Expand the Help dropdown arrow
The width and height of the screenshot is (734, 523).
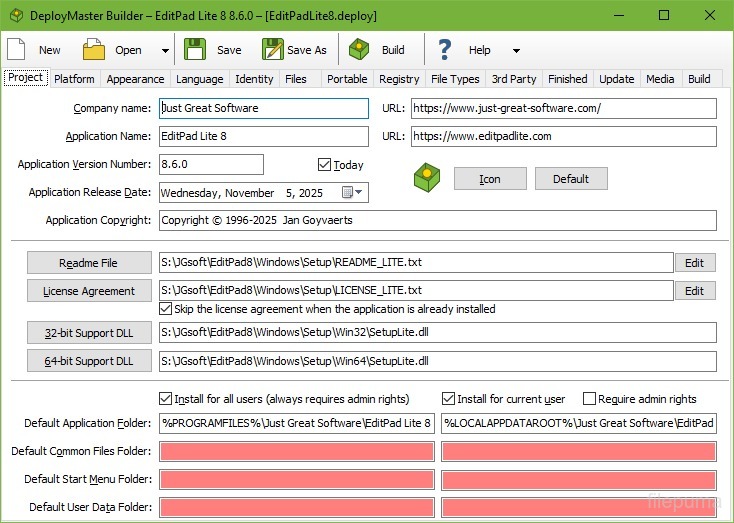tap(516, 50)
